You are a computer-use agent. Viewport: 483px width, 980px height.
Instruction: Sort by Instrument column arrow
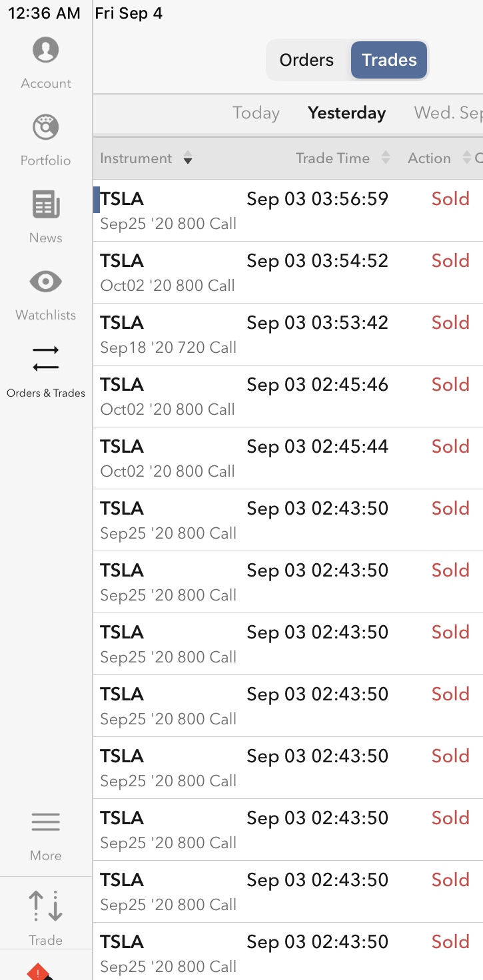click(x=188, y=158)
